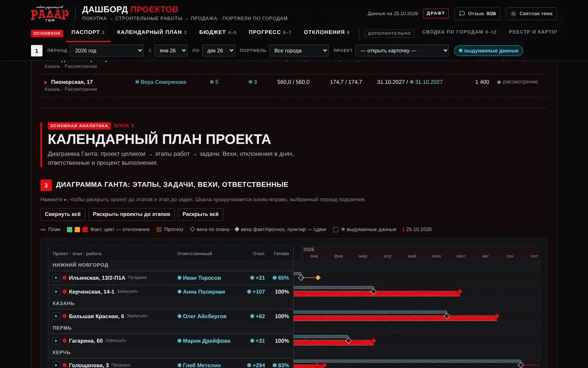588x368 pixels.
Task: Click red status dot next to Ильинская, 13/2-П1А
Action: point(64,278)
